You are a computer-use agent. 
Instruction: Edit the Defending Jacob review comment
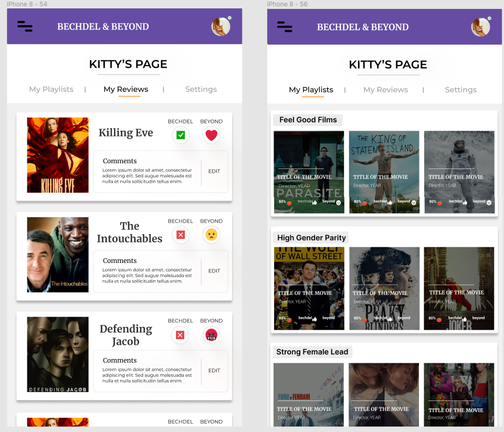[x=214, y=371]
